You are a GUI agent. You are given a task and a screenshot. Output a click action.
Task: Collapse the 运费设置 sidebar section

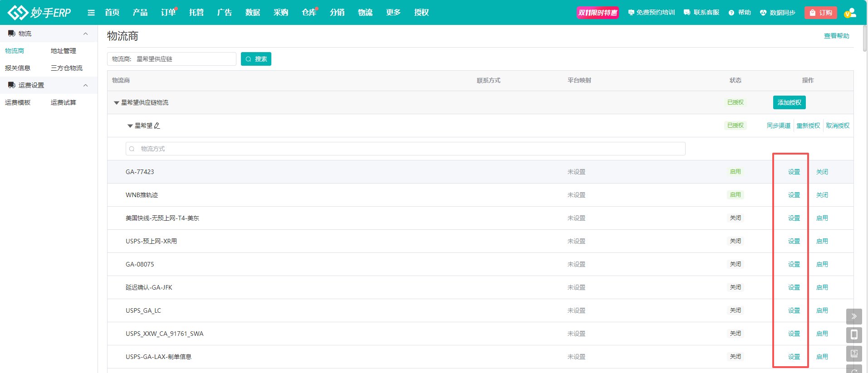pos(85,85)
